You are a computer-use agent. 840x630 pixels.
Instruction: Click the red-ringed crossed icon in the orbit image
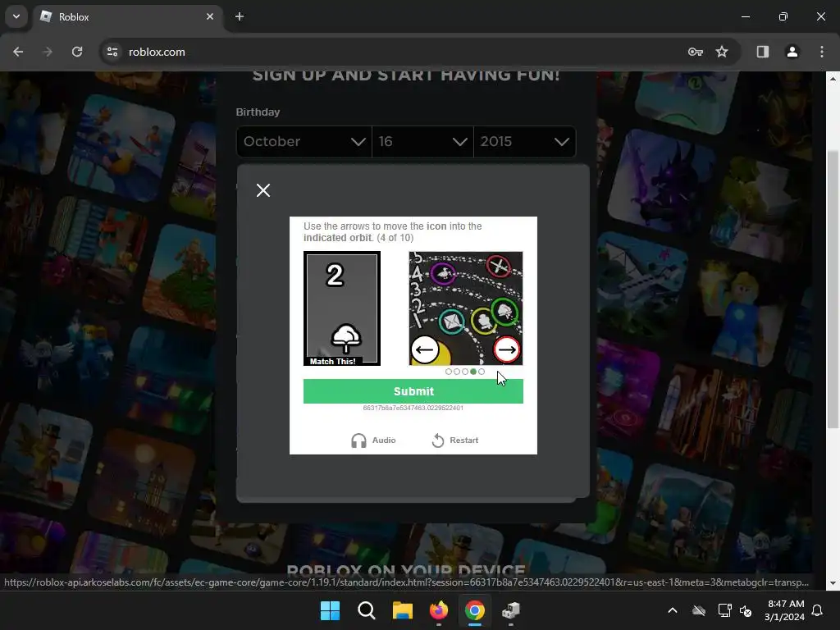(499, 267)
